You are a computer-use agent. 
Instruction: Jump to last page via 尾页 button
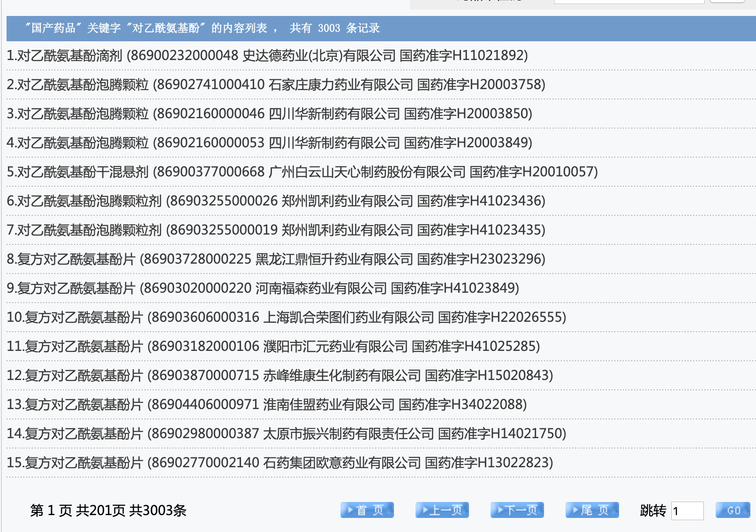pyautogui.click(x=592, y=510)
